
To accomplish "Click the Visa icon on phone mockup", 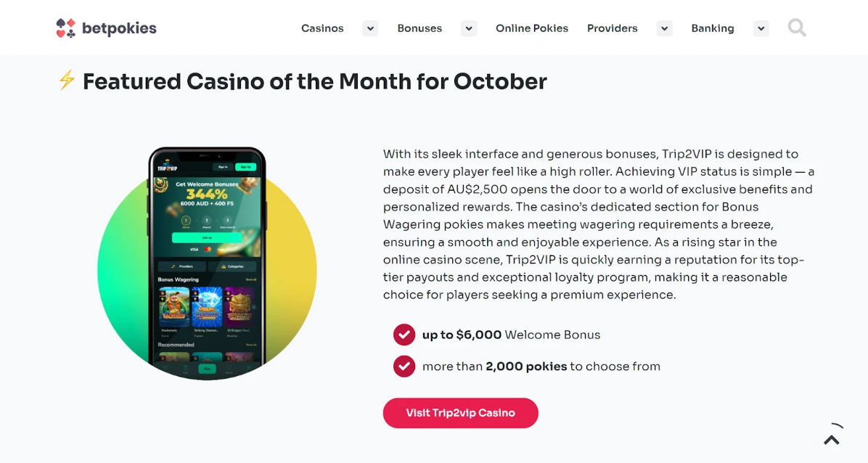I will pyautogui.click(x=194, y=250).
